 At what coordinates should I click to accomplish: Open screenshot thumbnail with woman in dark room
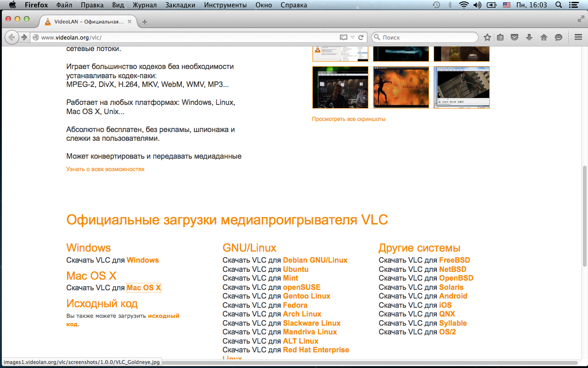click(x=340, y=87)
